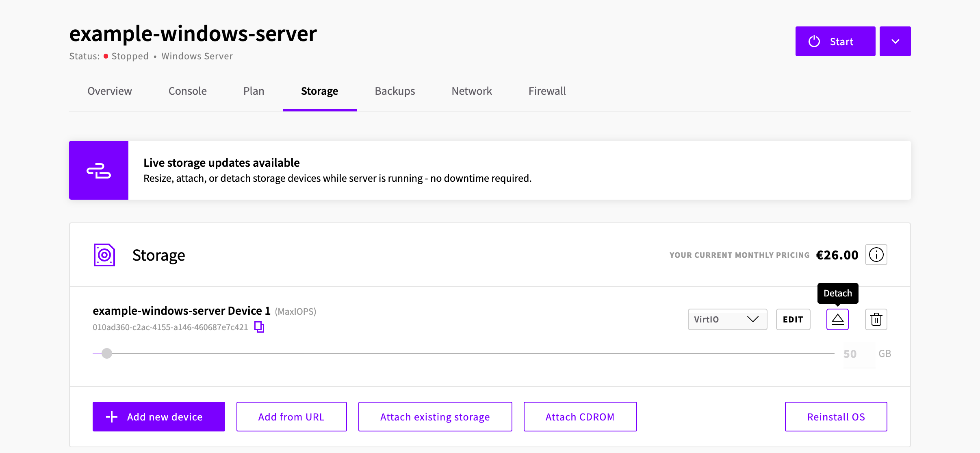Click the 50 GB size input field
The width and height of the screenshot is (980, 453).
(x=859, y=354)
